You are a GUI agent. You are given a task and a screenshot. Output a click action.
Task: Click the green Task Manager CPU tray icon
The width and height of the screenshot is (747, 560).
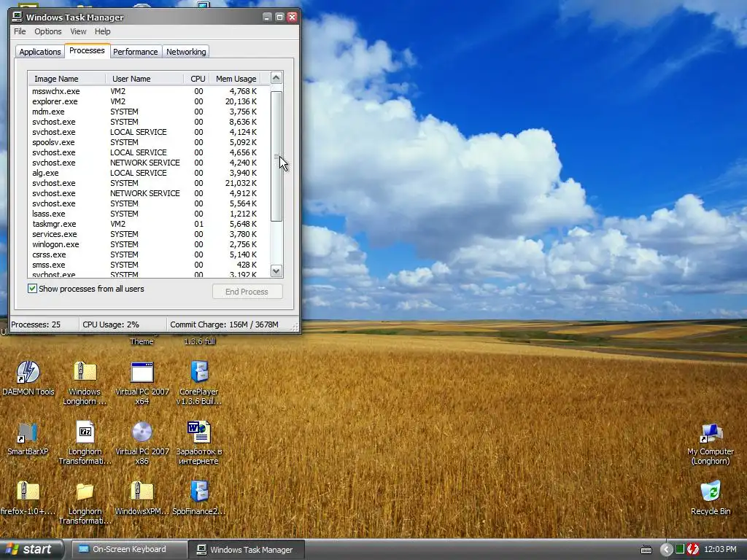click(680, 550)
